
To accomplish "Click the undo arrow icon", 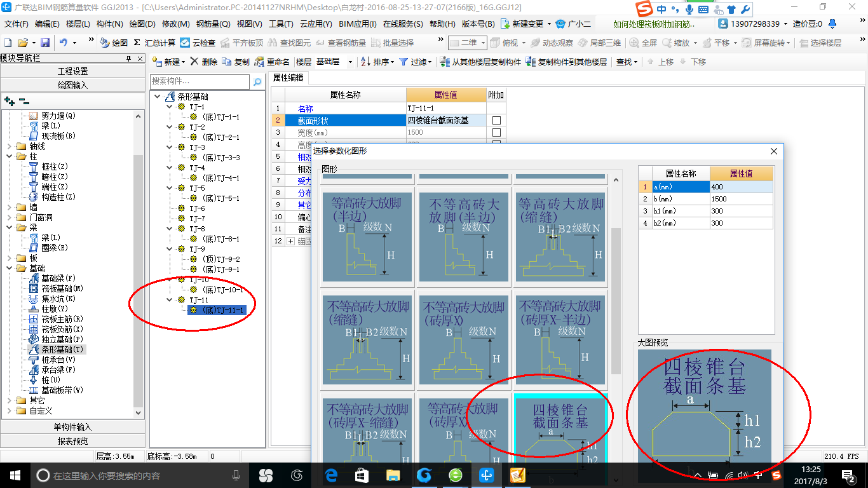I will click(64, 43).
